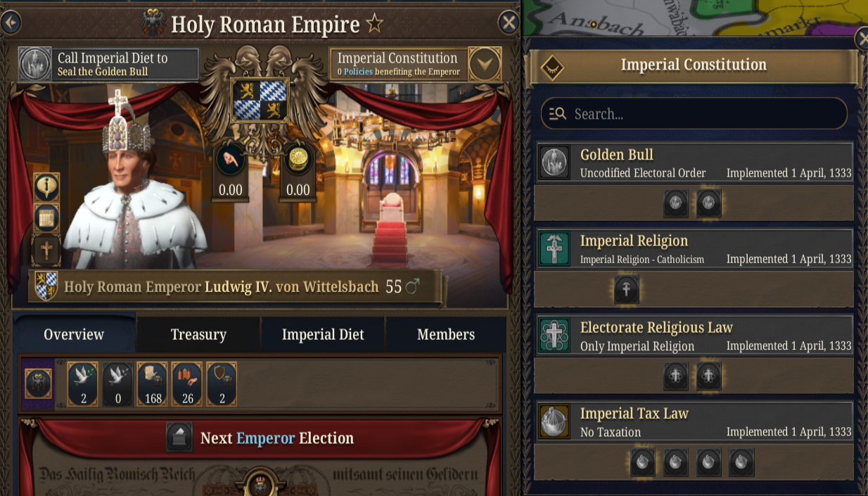Collapse the Imperial Constitution panel header
This screenshot has width=868, height=496.
tap(552, 65)
